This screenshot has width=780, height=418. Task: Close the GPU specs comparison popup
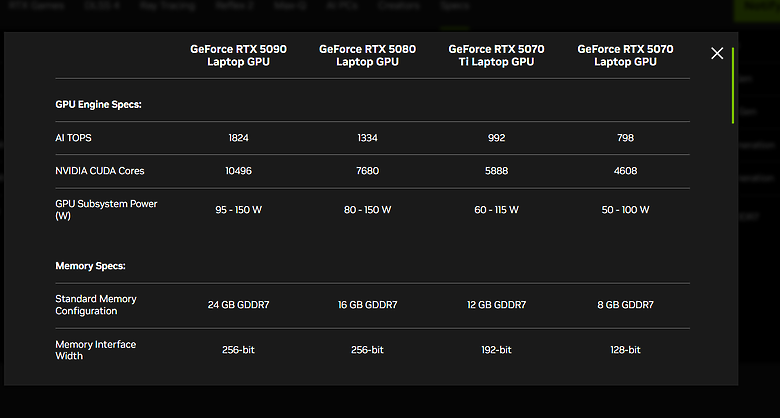717,53
